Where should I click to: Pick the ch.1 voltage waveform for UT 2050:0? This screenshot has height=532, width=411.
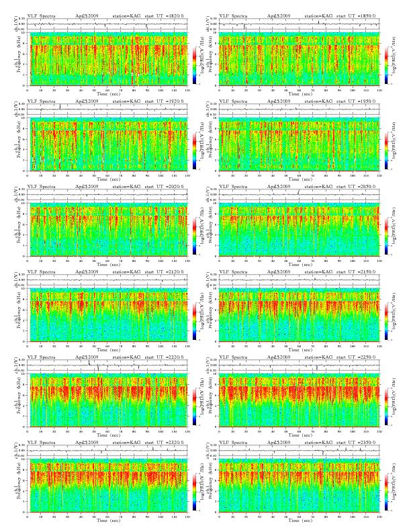299,195
